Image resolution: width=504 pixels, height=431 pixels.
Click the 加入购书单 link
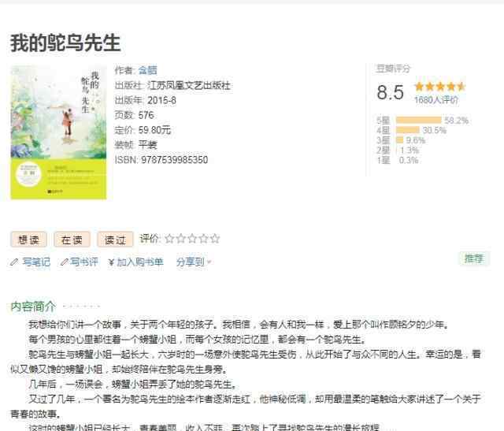coord(140,262)
